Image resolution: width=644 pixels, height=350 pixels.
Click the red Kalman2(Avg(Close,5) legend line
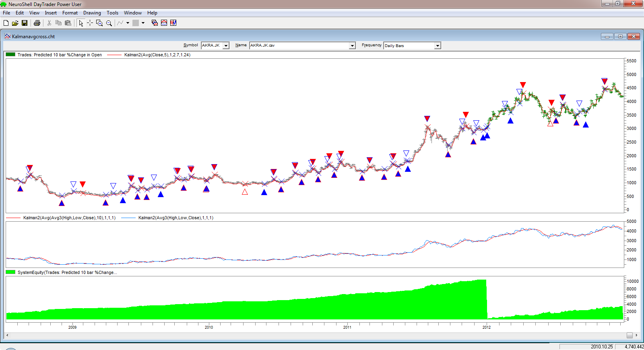[114, 55]
